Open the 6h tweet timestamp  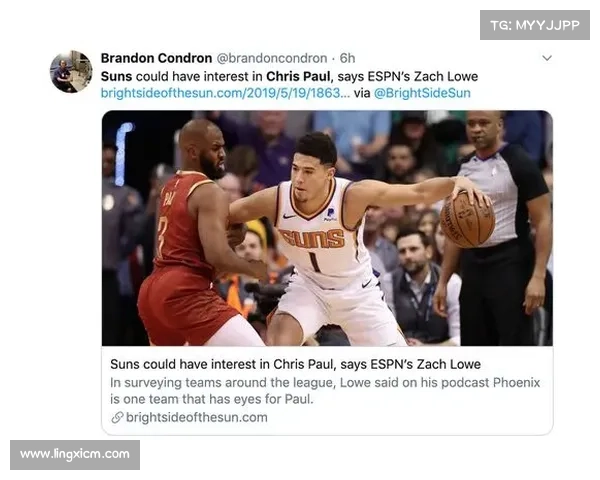pyautogui.click(x=347, y=58)
